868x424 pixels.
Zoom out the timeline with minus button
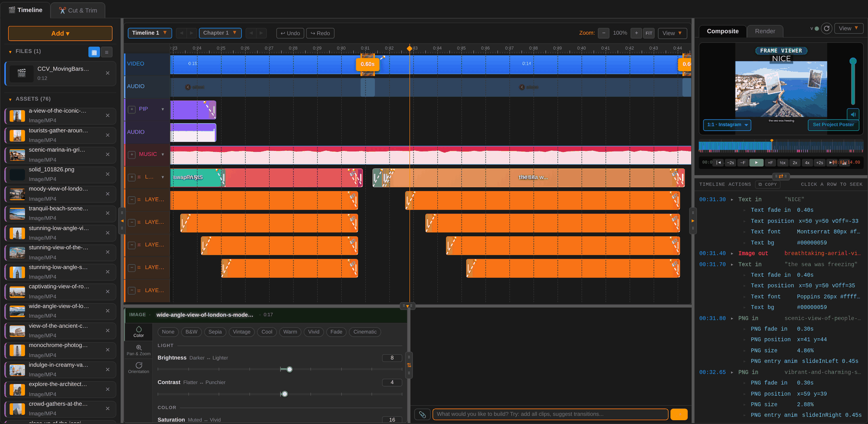(604, 33)
